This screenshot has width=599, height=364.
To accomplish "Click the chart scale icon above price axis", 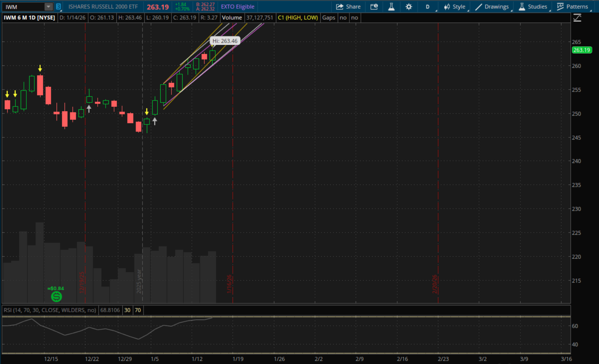I will 577,18.
